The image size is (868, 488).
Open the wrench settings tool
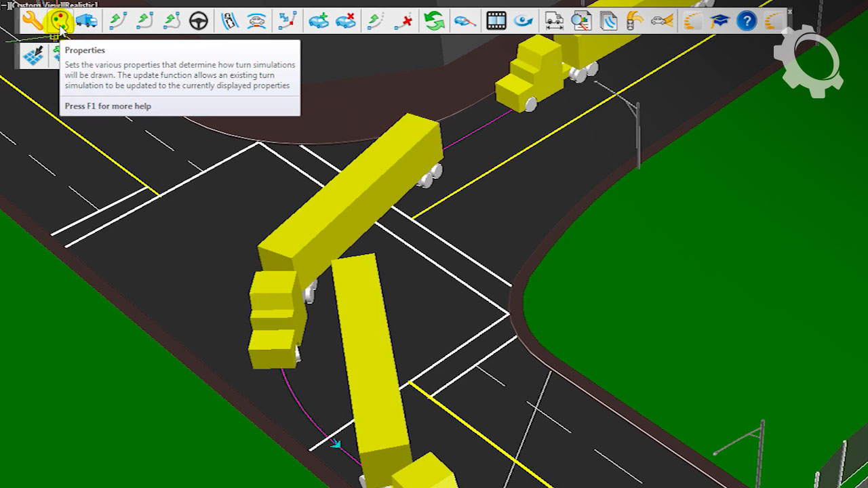32,21
